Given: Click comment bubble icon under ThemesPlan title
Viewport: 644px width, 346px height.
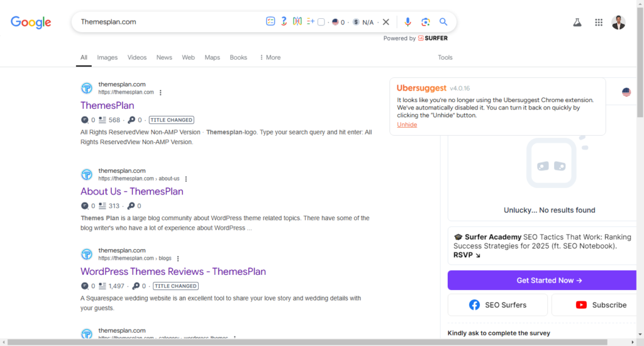Looking at the screenshot, I should [85, 120].
